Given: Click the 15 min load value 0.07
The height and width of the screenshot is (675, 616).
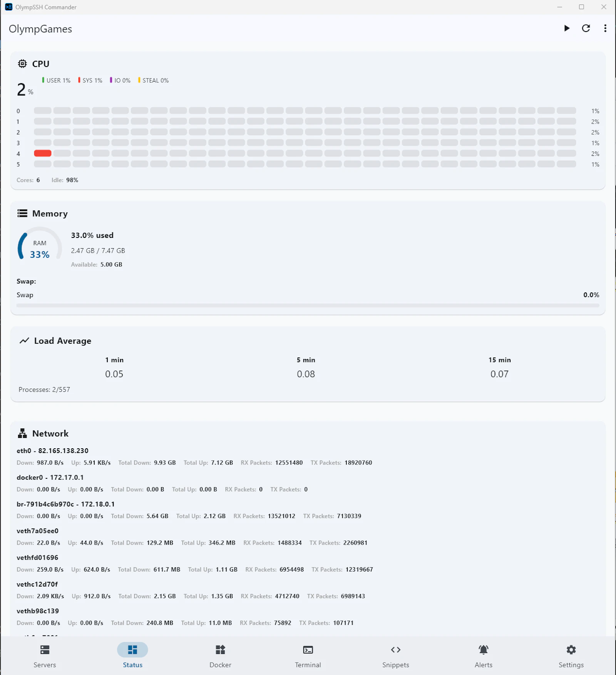Looking at the screenshot, I should (x=499, y=374).
